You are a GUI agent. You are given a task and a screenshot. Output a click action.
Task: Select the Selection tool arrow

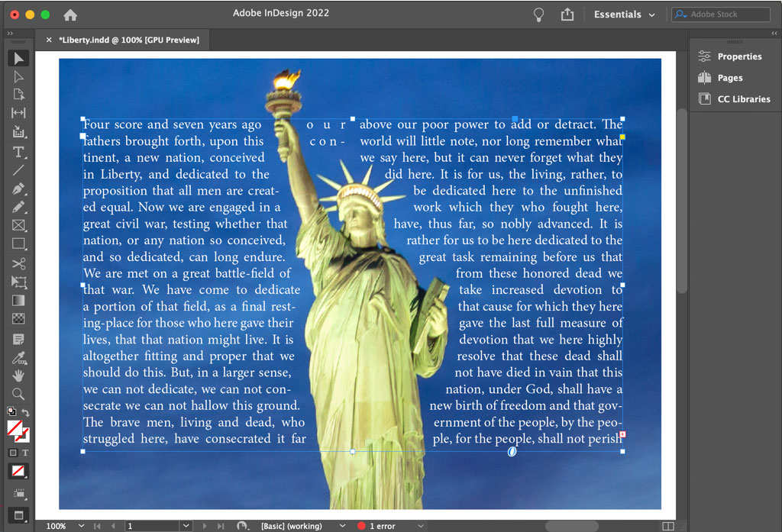(x=18, y=58)
